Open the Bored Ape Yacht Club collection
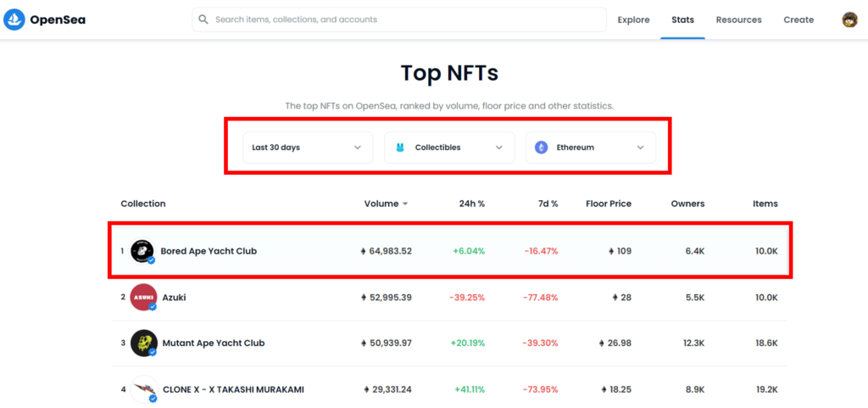This screenshot has height=408, width=868. click(x=449, y=251)
